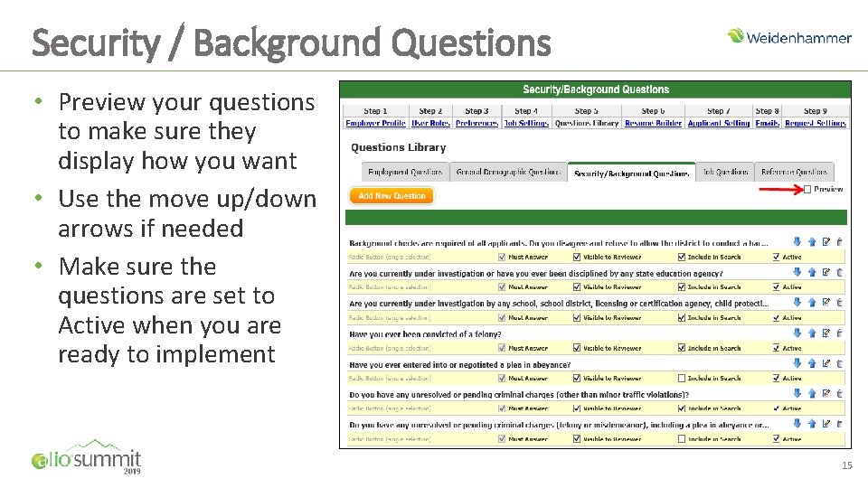Image resolution: width=868 pixels, height=488 pixels.
Task: Delete the 'other than minor traffic violations' question
Action: 839,393
